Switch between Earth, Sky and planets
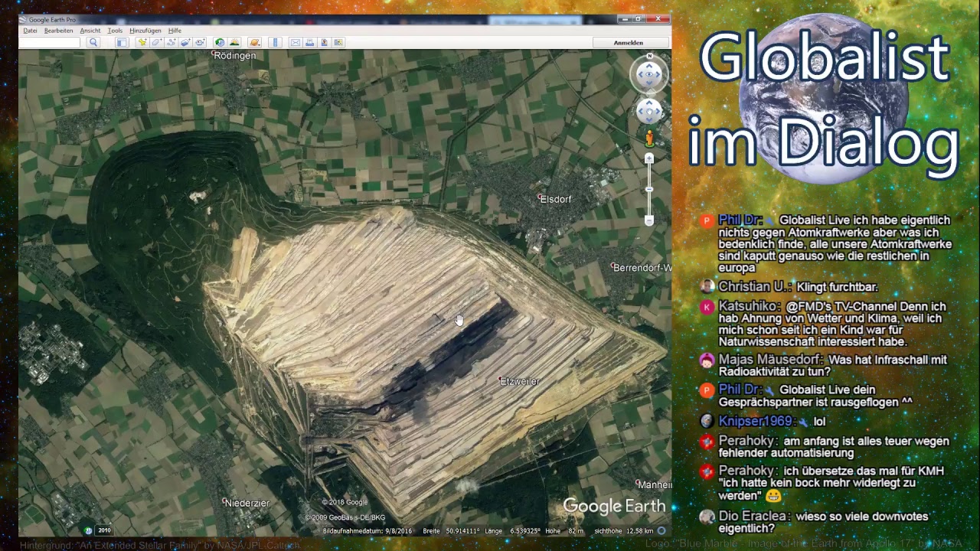The width and height of the screenshot is (980, 551). coord(254,42)
